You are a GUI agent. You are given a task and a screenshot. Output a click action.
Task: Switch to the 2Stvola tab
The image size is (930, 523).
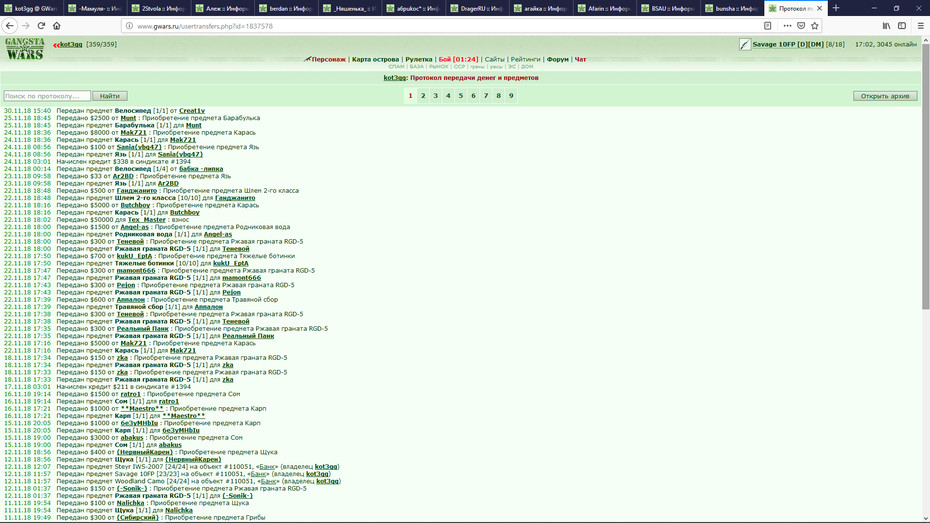pos(157,8)
